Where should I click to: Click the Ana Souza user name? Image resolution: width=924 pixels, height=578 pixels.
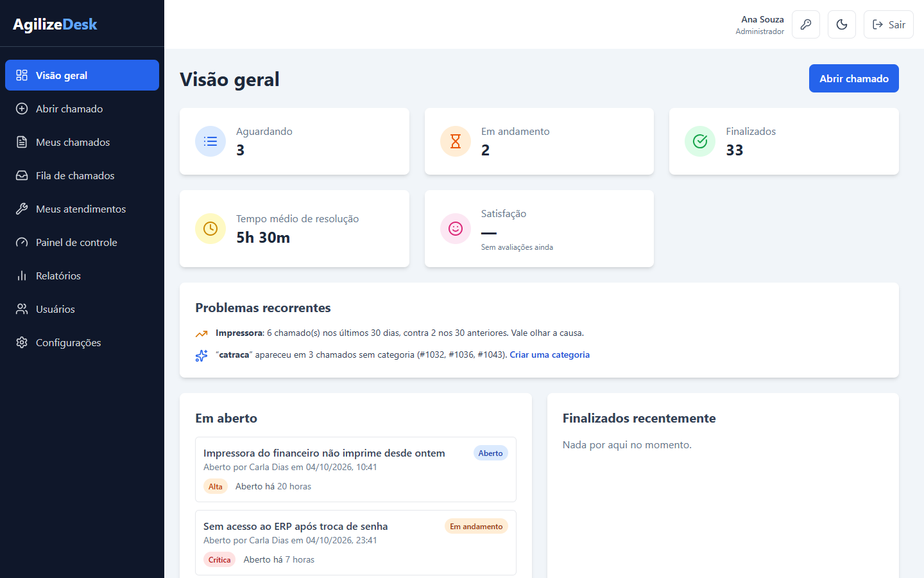762,19
